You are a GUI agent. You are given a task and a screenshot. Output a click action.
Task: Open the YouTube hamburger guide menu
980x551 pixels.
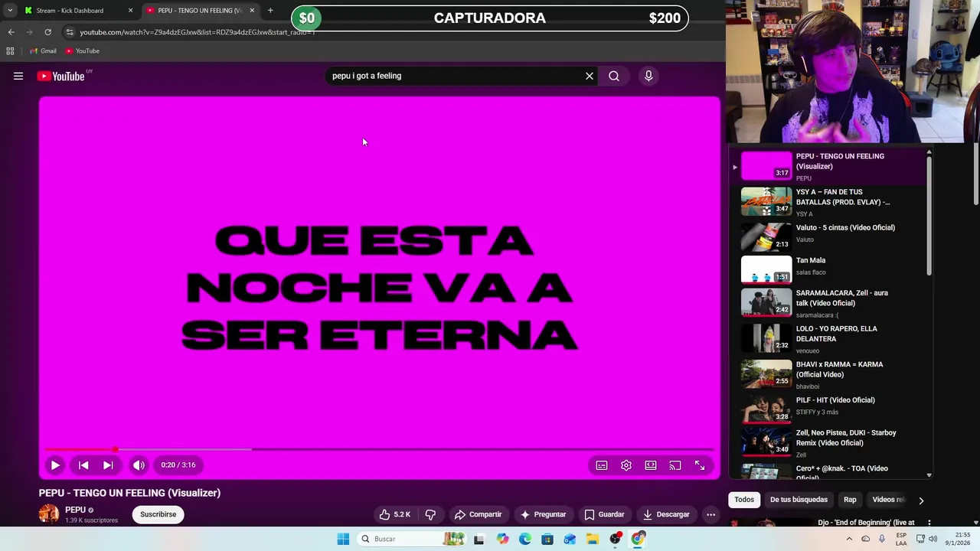coord(18,76)
